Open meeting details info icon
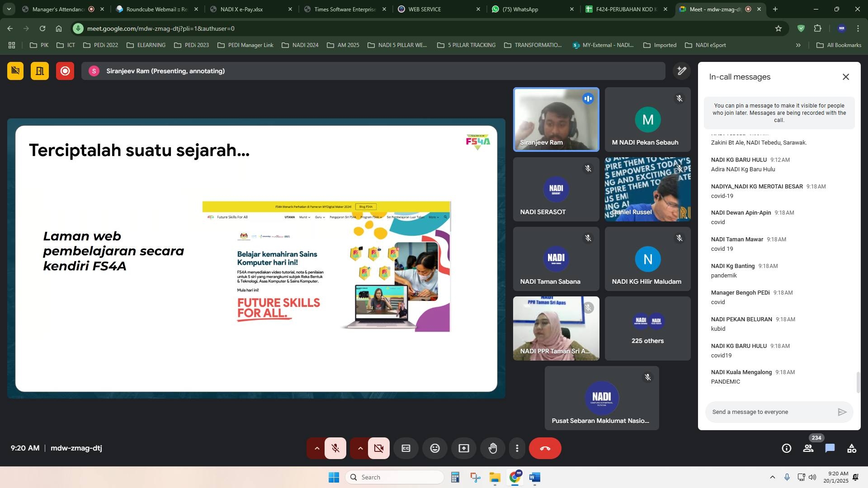Screen dimensions: 868x488 (787, 448)
